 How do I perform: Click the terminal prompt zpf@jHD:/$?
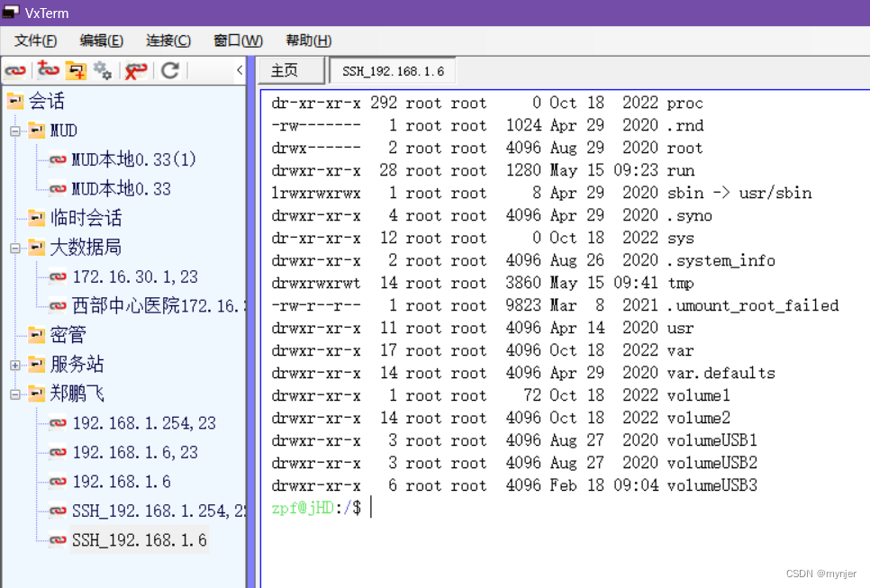(316, 508)
